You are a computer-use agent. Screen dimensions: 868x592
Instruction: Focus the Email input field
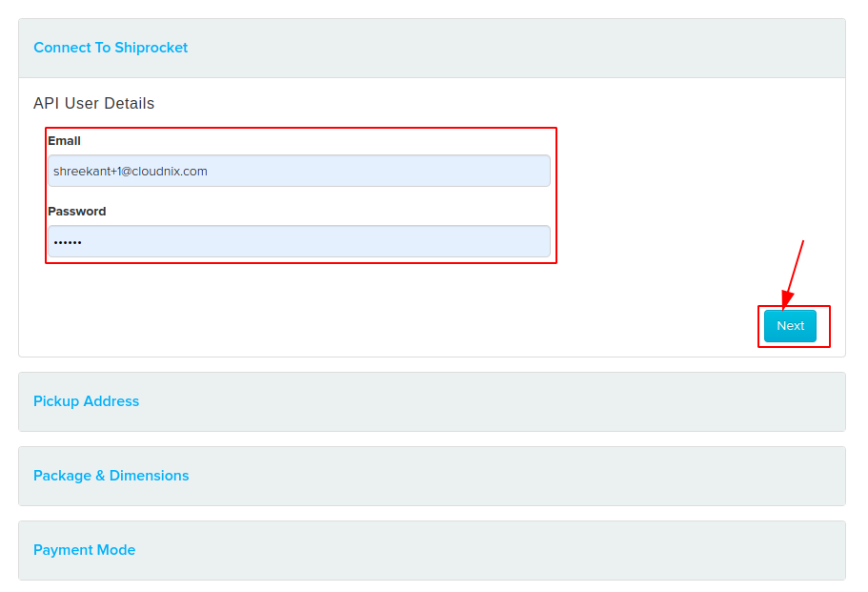pos(299,171)
